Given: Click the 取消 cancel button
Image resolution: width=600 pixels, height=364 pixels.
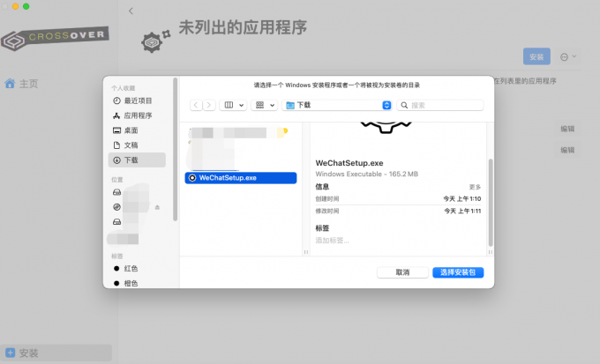Looking at the screenshot, I should (402, 272).
